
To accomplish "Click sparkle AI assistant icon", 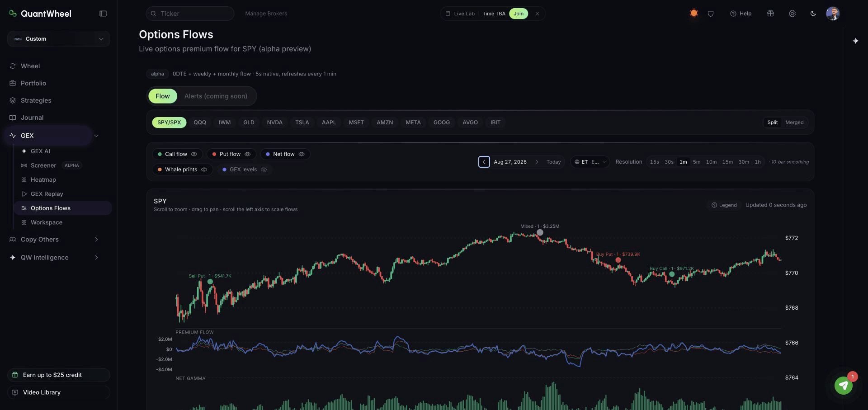I will coord(855,41).
